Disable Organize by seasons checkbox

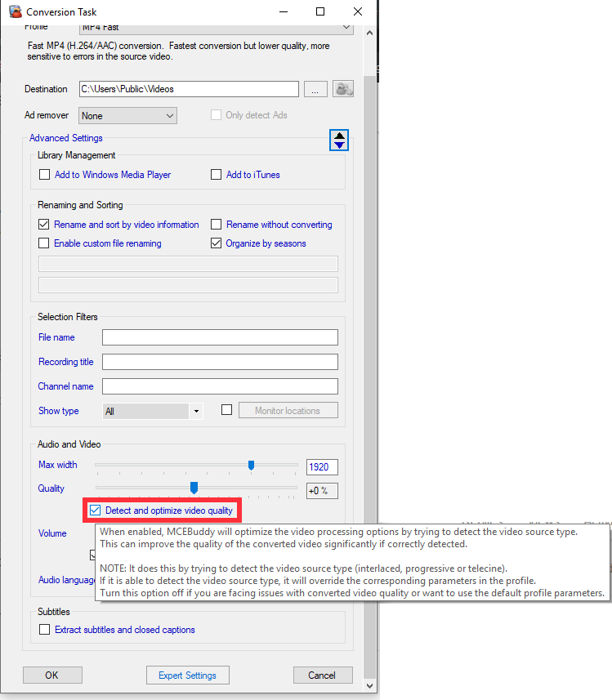pos(217,243)
